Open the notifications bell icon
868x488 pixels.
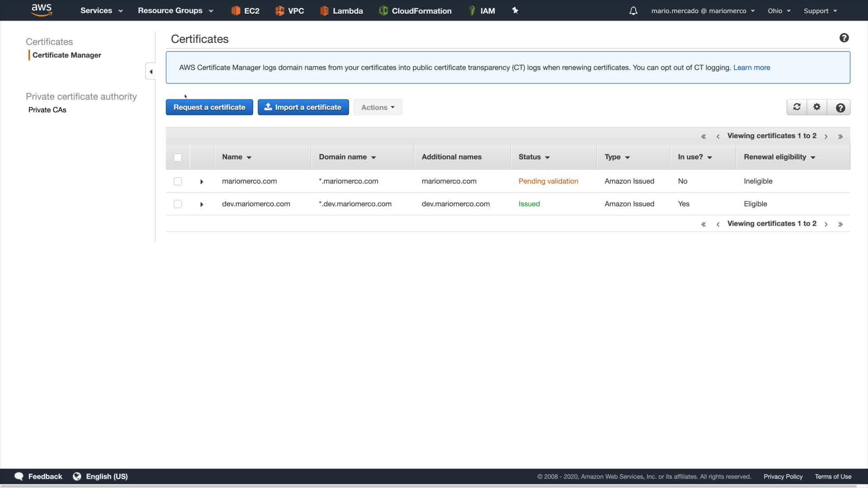click(633, 11)
